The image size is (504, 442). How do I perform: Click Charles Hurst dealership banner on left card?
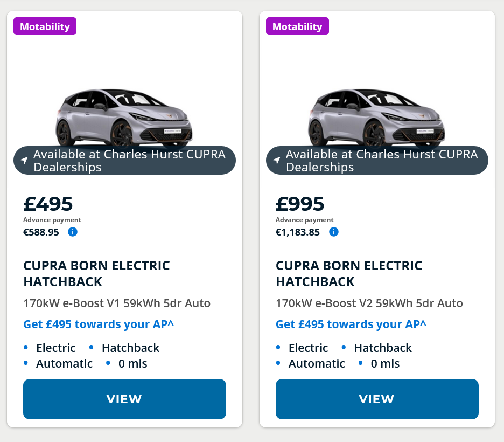[x=129, y=160]
